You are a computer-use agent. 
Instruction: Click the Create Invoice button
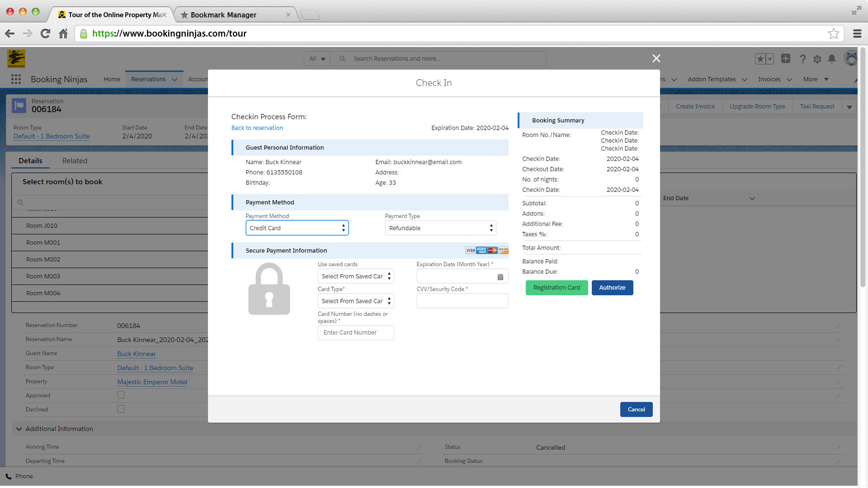pos(695,107)
